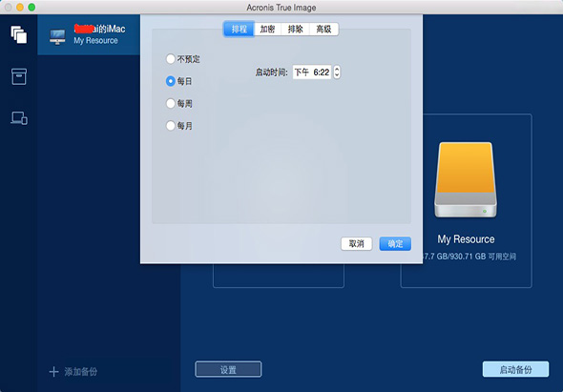Select the 每周 radio option
The height and width of the screenshot is (392, 563).
pos(171,103)
